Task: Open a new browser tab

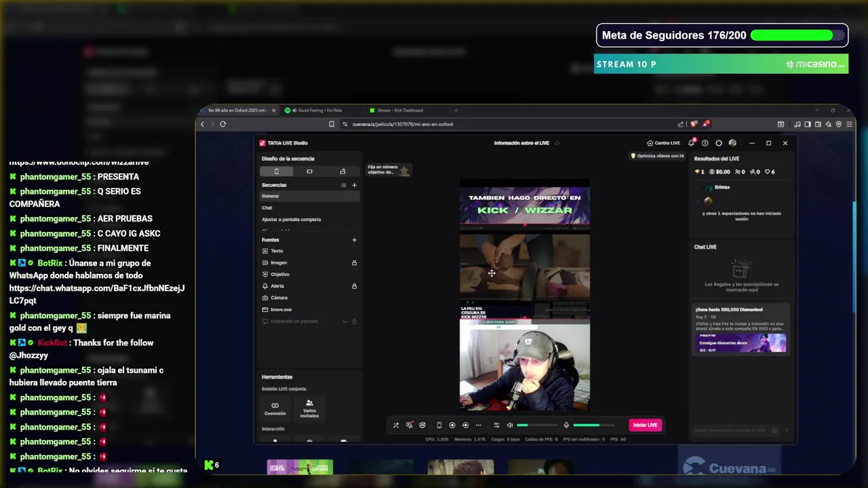Action: pyautogui.click(x=456, y=110)
